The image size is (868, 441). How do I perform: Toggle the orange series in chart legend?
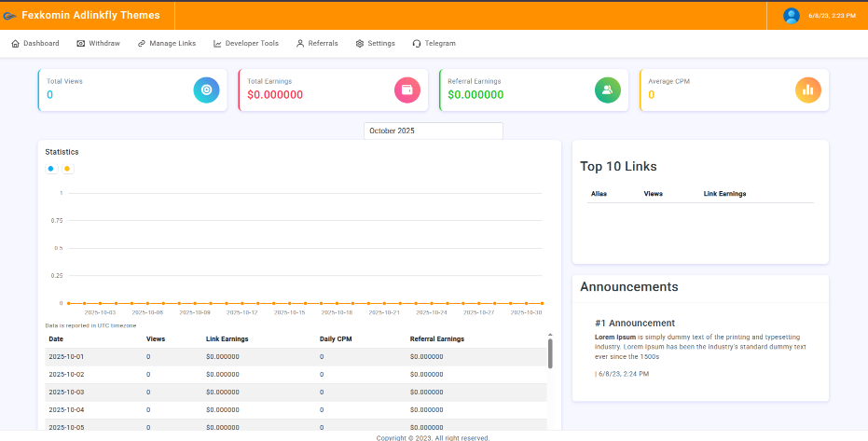click(67, 169)
